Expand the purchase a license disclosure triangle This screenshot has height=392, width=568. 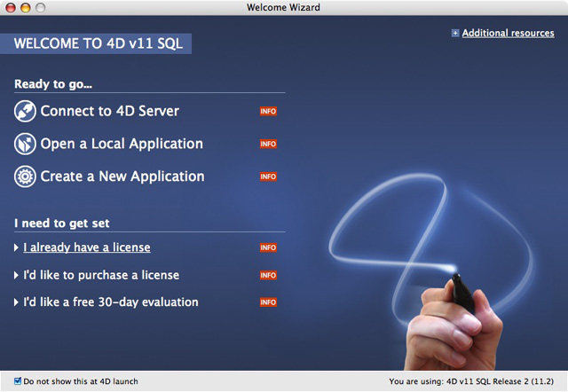point(17,275)
